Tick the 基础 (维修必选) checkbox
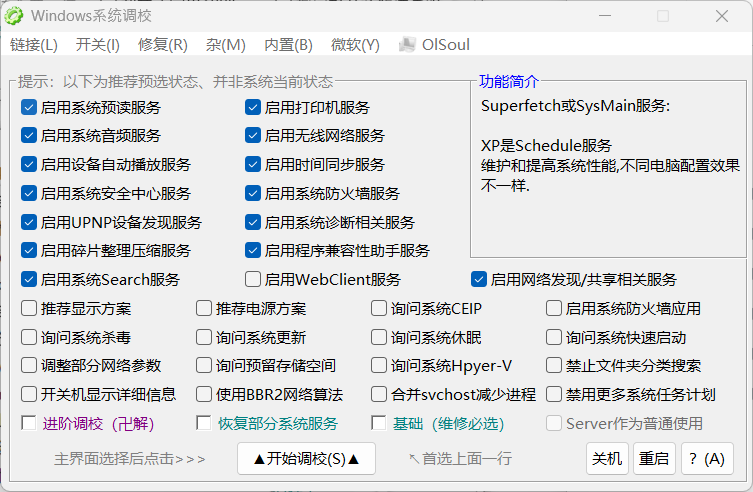753x492 pixels. pyautogui.click(x=379, y=423)
